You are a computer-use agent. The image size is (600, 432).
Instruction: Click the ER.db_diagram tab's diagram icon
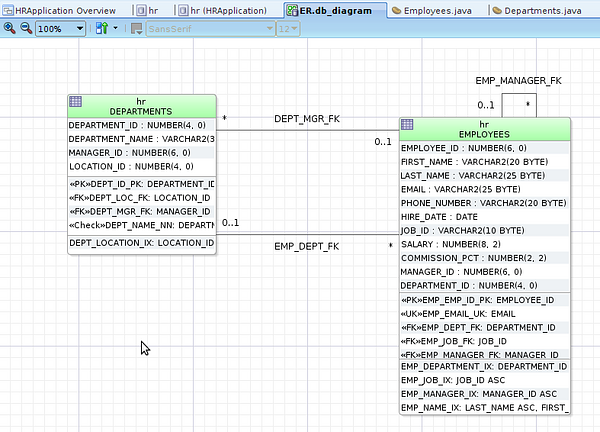(x=291, y=9)
